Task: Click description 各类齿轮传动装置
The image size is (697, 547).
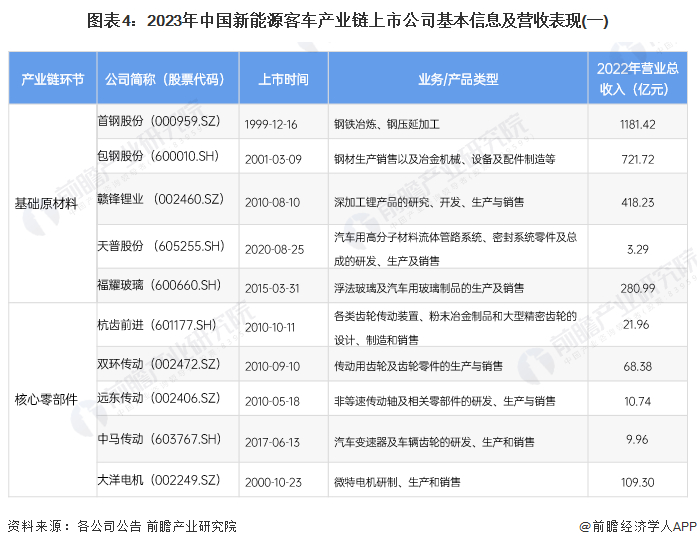Action: [x=456, y=327]
